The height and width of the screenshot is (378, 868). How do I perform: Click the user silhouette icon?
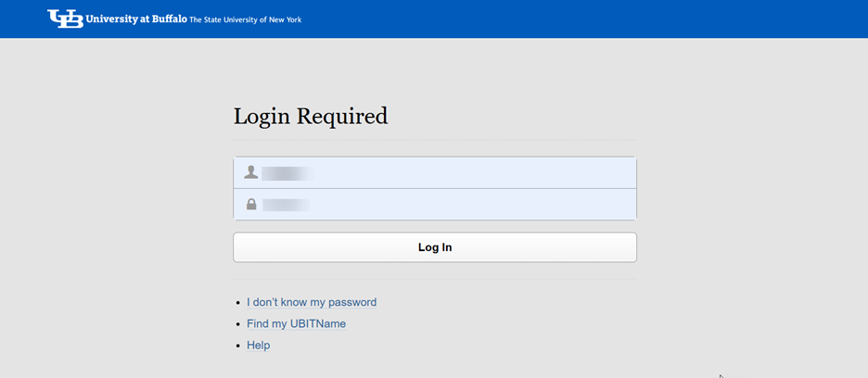pos(250,172)
